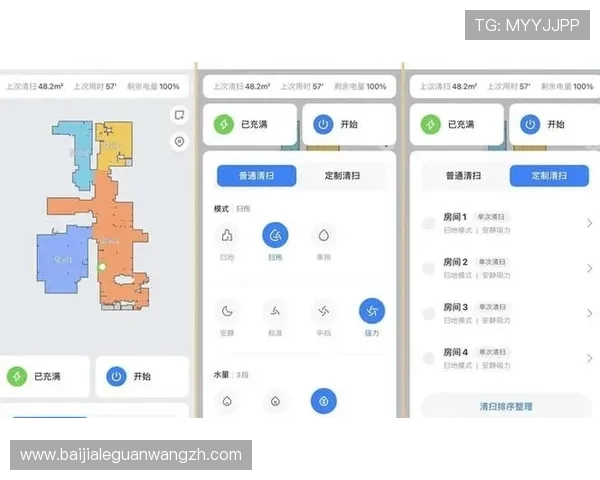Tap the 开始 label on the left screen

pyautogui.click(x=142, y=376)
